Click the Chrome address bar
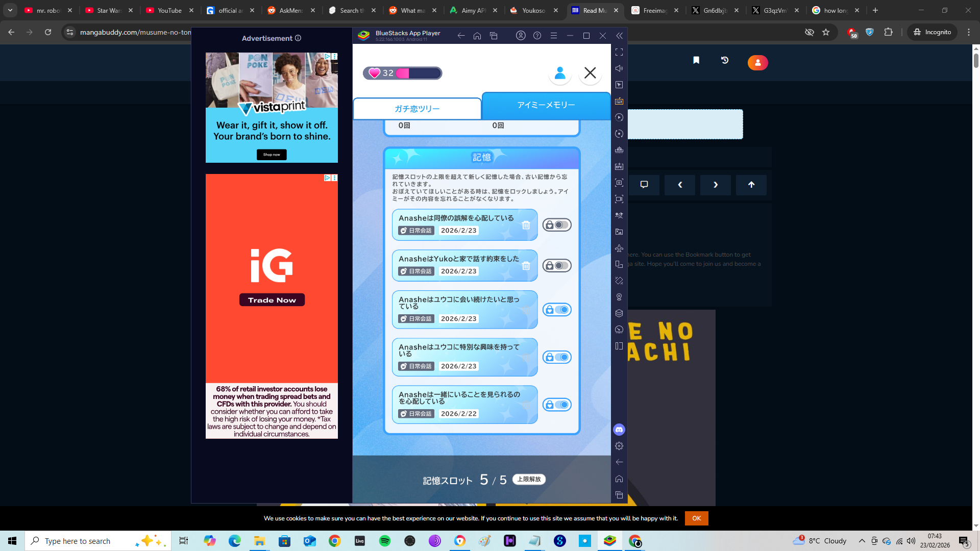Screen dimensions: 980x551 [x=135, y=32]
